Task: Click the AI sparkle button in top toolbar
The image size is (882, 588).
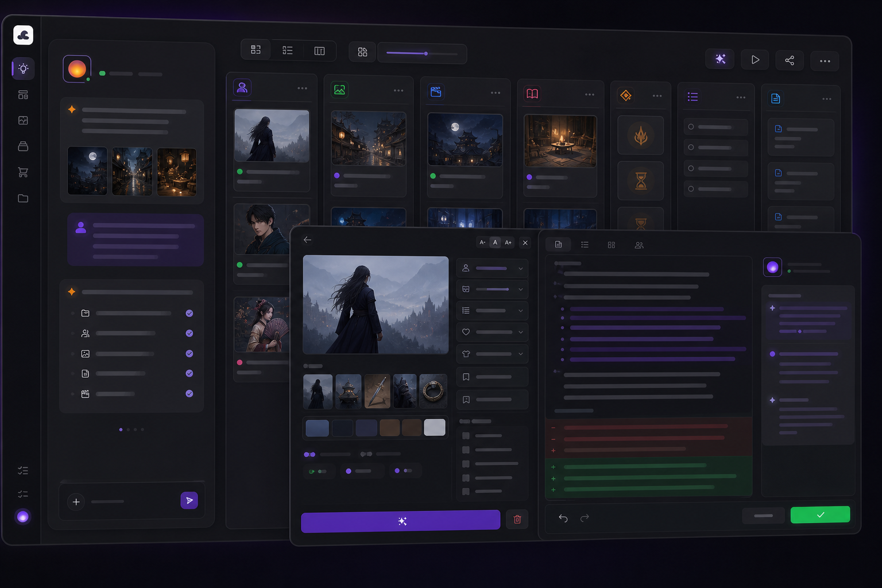Action: [x=720, y=59]
